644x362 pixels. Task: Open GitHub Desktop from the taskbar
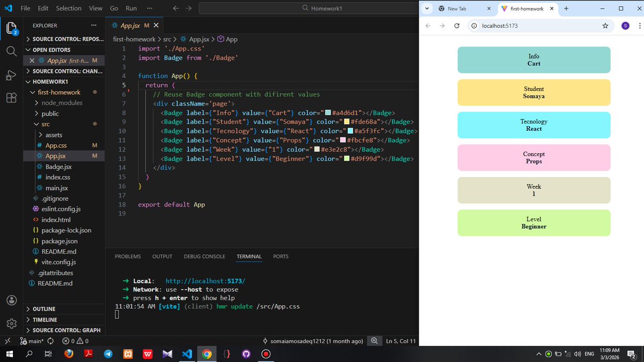(x=246, y=354)
